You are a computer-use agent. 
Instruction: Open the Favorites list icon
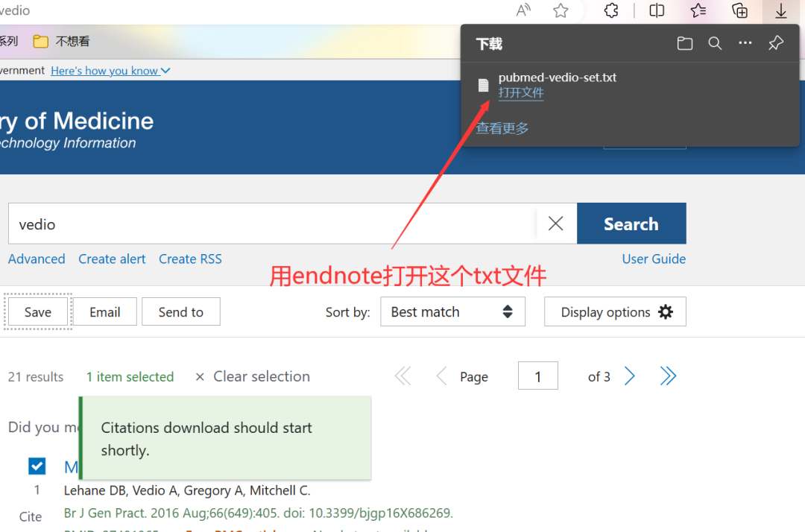(698, 10)
